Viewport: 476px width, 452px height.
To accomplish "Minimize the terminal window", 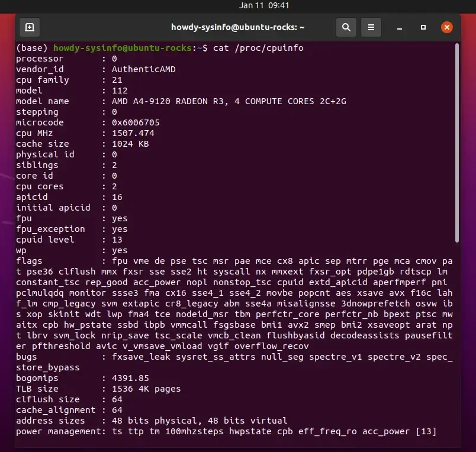I will click(400, 28).
